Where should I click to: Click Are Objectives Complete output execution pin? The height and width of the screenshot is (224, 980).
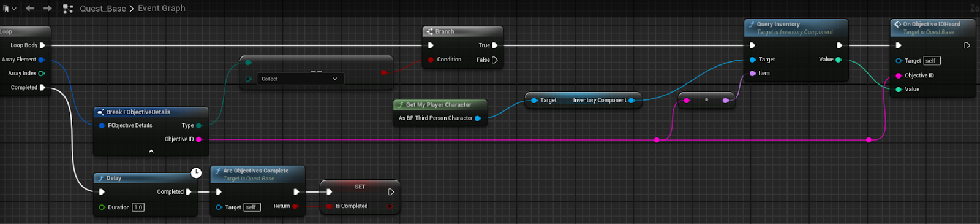pos(296,192)
